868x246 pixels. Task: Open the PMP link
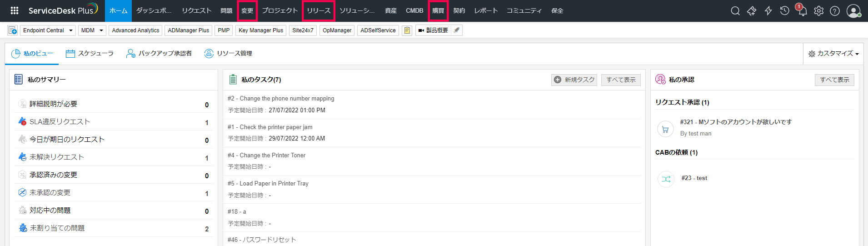(224, 30)
